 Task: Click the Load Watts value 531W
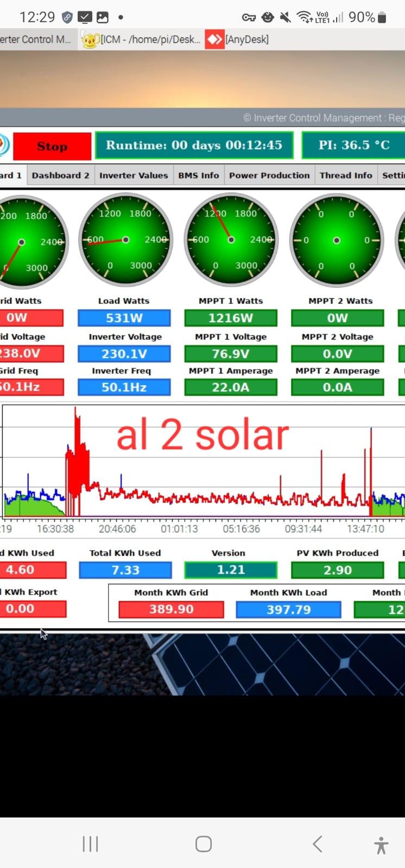tap(124, 318)
